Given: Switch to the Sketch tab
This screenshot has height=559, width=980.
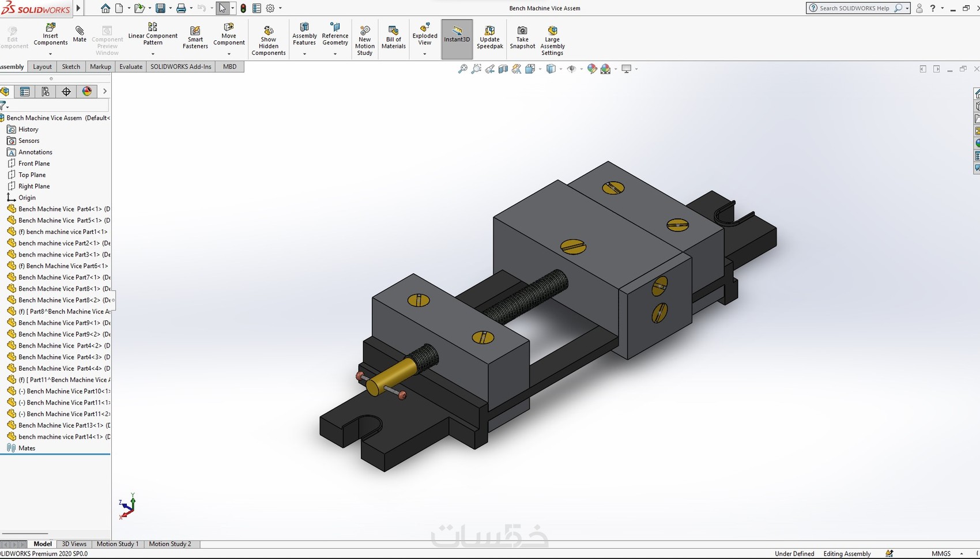Looking at the screenshot, I should point(71,67).
